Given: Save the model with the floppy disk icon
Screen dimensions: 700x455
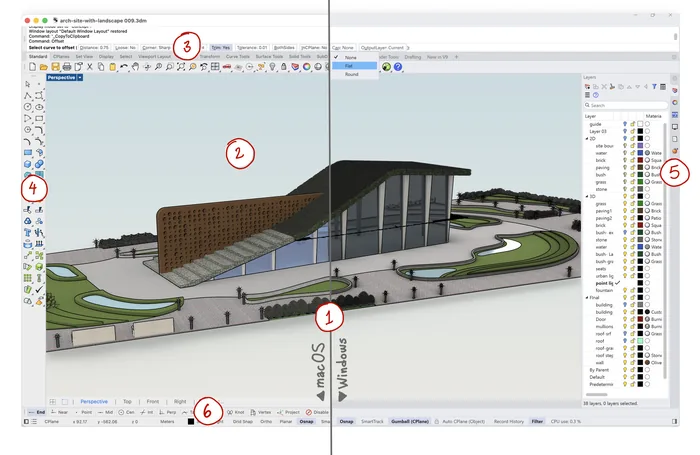Looking at the screenshot, I should [x=55, y=67].
